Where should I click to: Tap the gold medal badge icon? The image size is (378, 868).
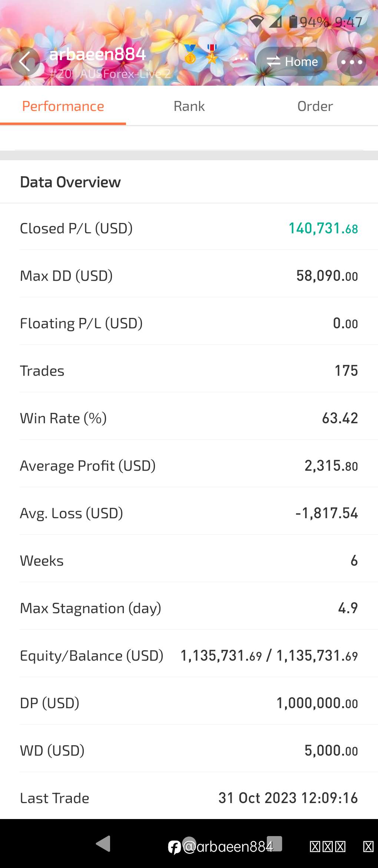(190, 54)
